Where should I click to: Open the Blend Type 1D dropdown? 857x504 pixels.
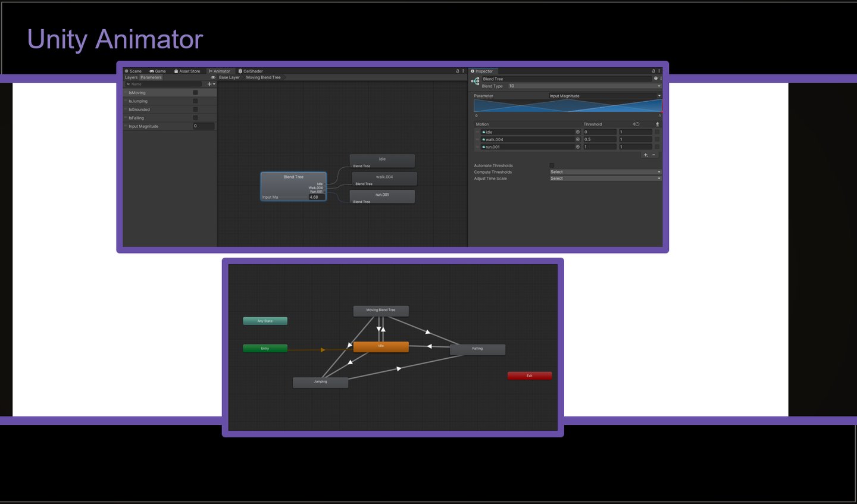(x=584, y=86)
